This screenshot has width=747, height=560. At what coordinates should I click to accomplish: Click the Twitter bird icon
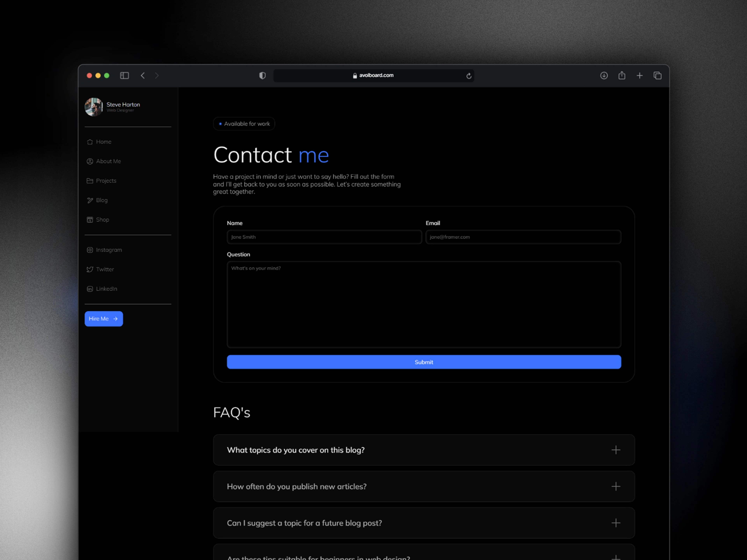[x=90, y=269]
